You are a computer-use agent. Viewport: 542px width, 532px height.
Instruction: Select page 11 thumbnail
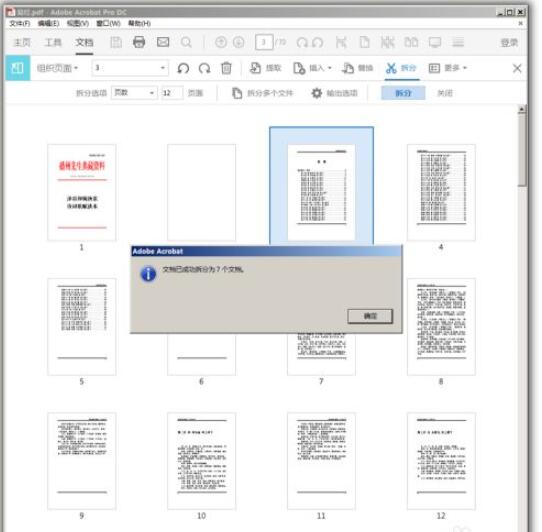pyautogui.click(x=321, y=461)
